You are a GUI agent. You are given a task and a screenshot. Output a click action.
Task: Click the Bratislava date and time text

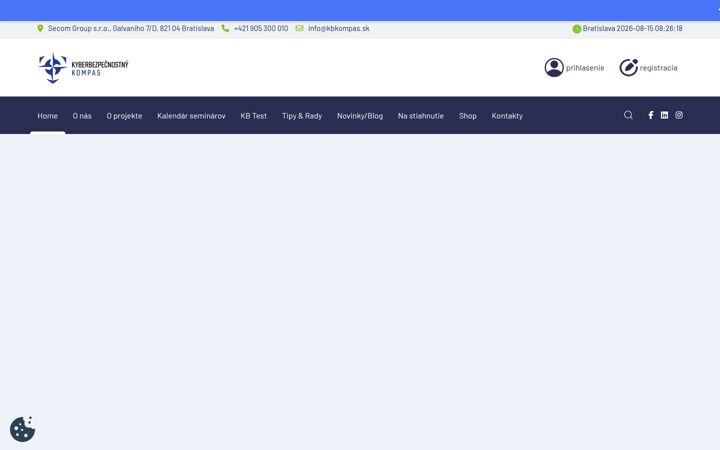633,28
